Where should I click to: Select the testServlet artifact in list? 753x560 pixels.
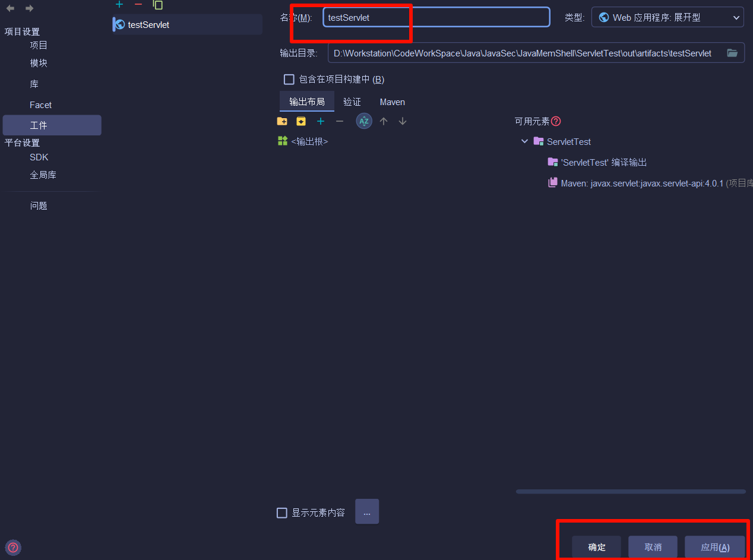tap(187, 24)
